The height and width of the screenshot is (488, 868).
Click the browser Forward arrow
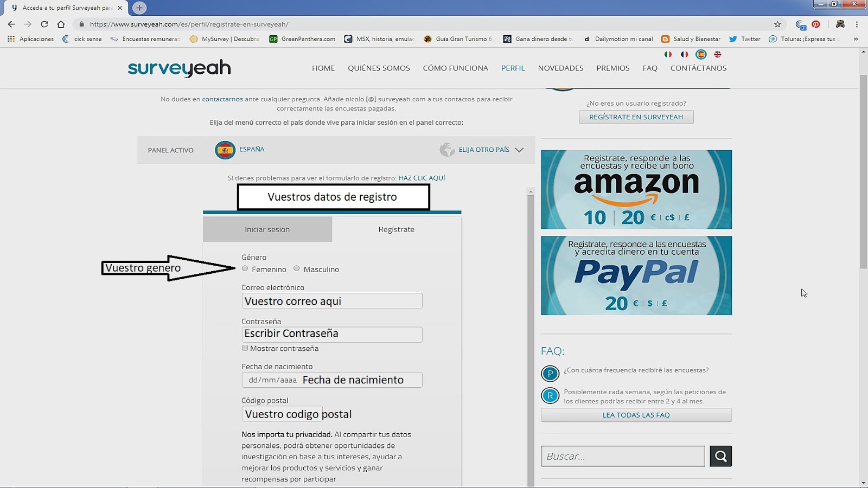[28, 24]
